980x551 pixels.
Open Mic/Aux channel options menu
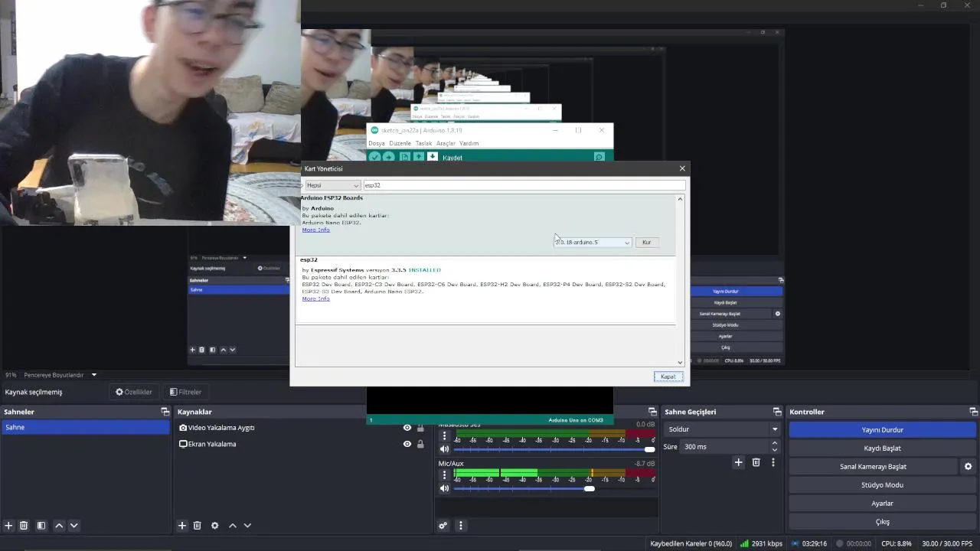tap(444, 474)
